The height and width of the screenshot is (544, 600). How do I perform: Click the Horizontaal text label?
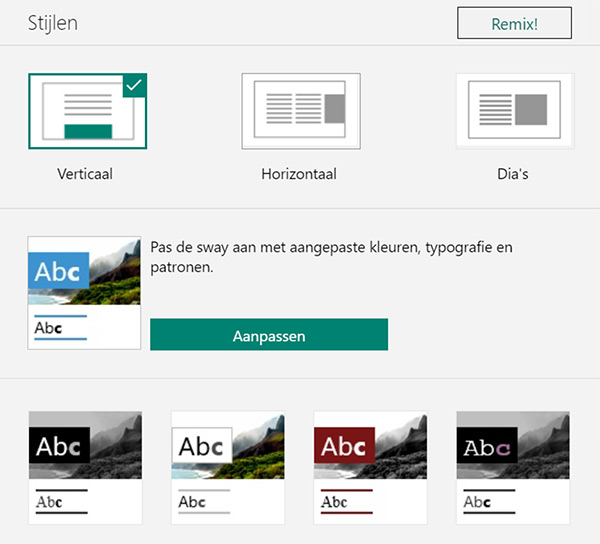point(299,174)
